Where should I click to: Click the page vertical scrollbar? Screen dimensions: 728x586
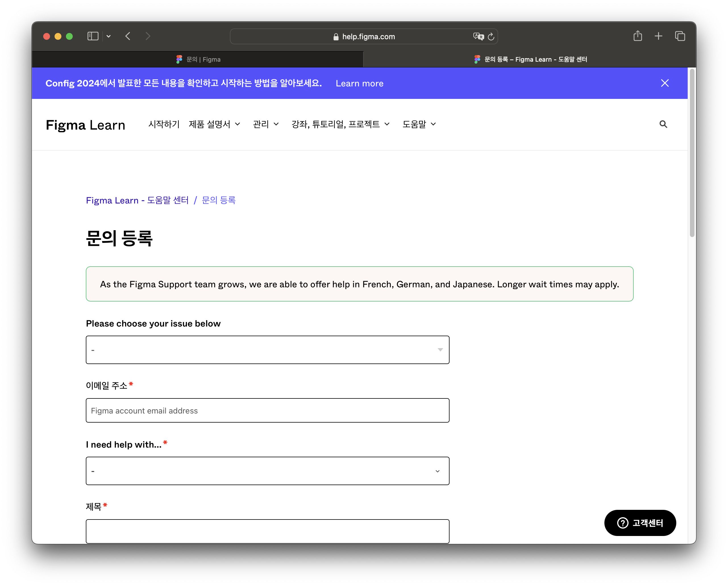(692, 153)
